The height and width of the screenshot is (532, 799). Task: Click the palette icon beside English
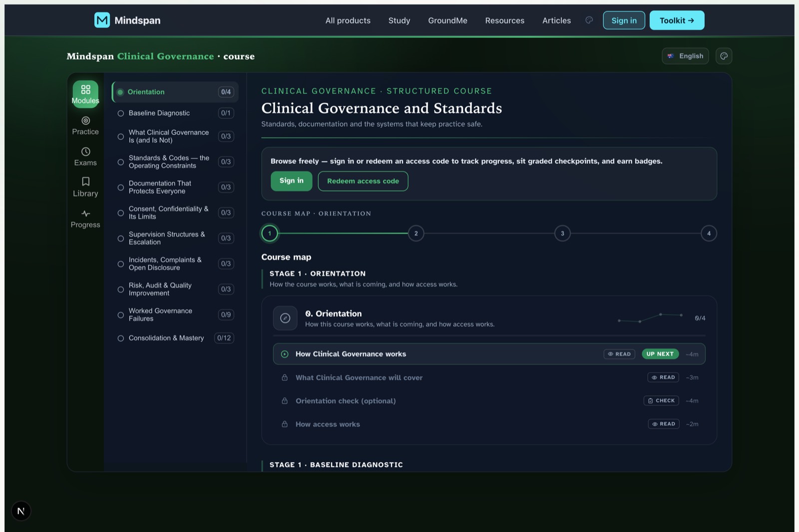(x=724, y=56)
